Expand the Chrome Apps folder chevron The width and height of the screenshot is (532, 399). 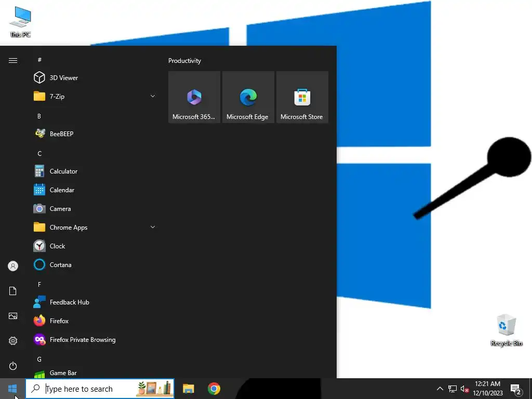pos(153,228)
